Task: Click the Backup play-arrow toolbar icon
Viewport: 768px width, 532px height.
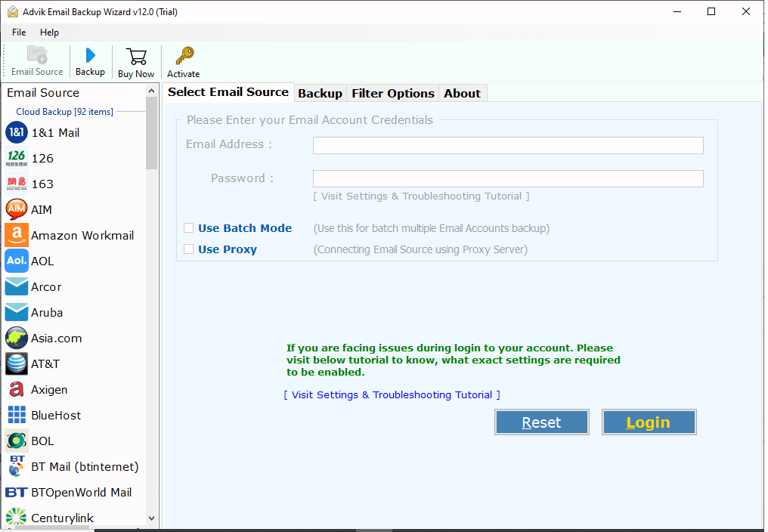Action: pos(90,55)
